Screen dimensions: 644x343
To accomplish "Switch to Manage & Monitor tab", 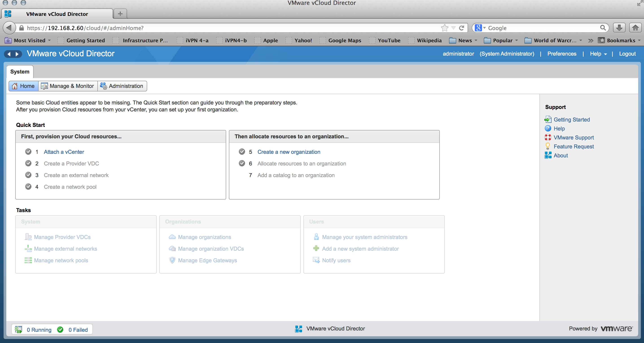I will [x=68, y=86].
